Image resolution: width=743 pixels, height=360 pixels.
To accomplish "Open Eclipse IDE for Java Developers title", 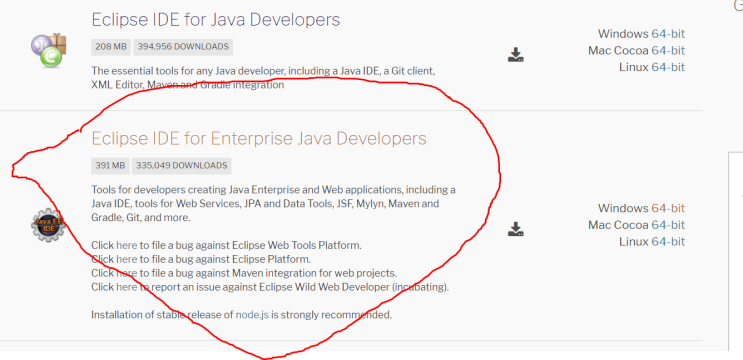I will [x=216, y=19].
